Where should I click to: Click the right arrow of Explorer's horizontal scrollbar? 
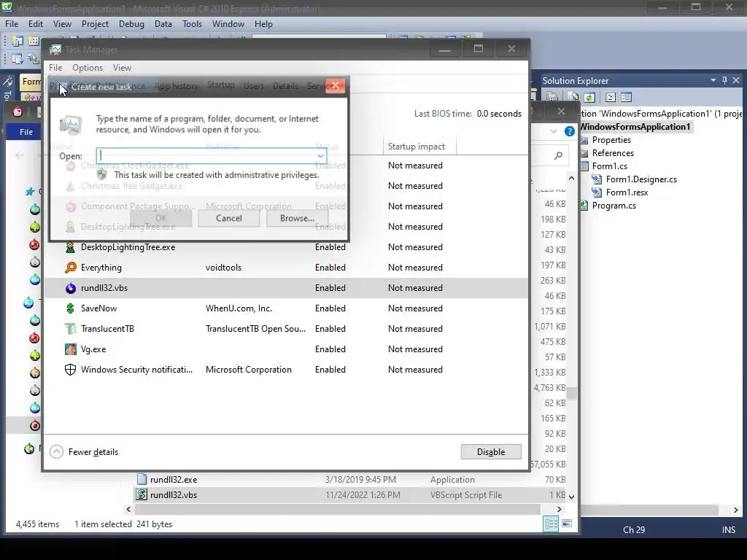pyautogui.click(x=560, y=509)
